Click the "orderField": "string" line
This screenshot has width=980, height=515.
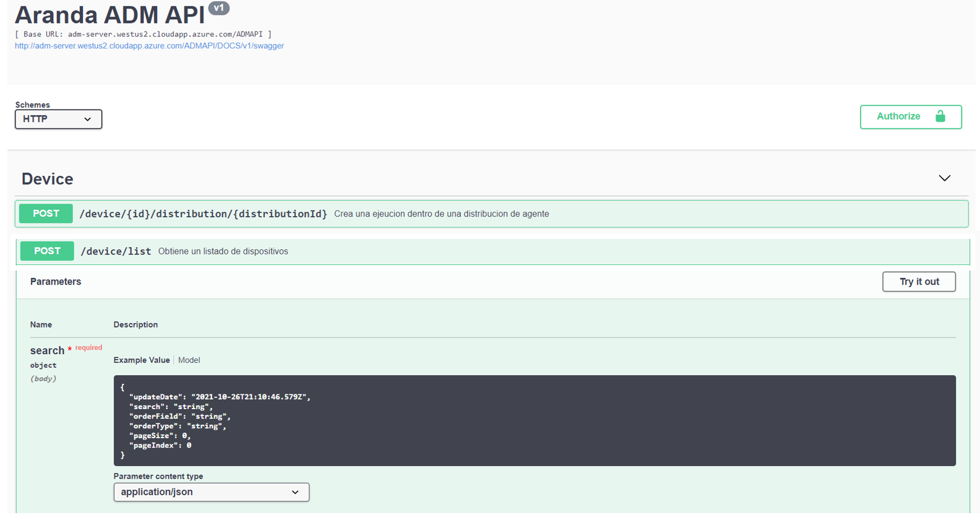coord(180,417)
